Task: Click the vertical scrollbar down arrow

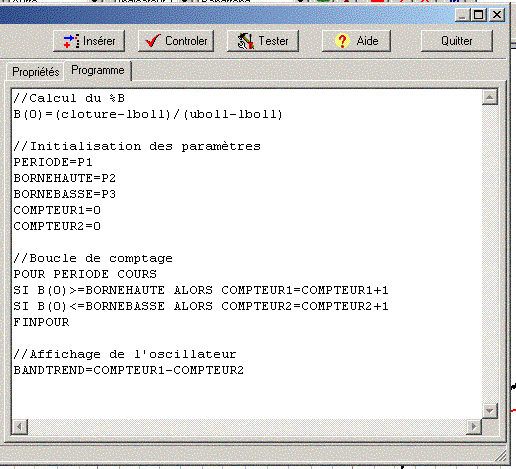Action: click(x=490, y=410)
